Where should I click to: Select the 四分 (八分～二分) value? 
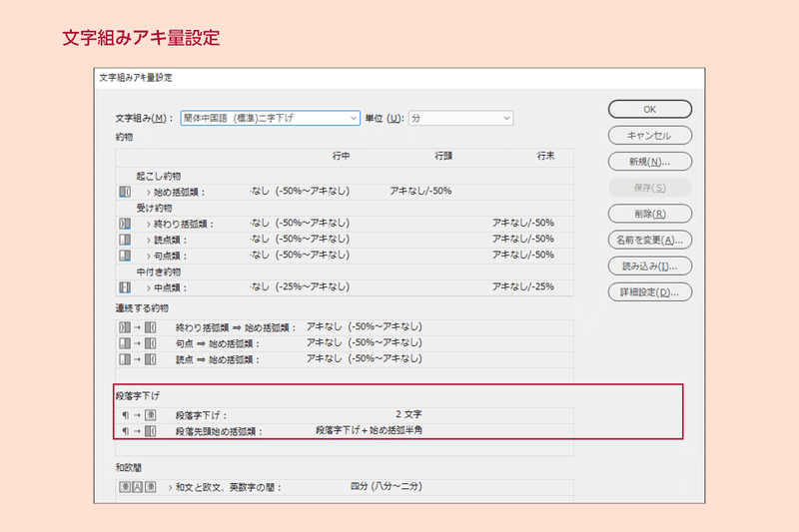(387, 486)
